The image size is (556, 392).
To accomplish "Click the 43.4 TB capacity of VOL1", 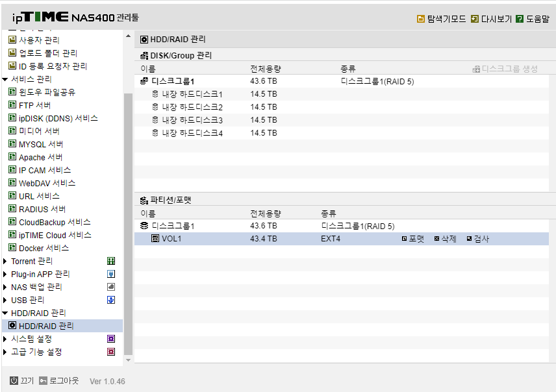I will (264, 239).
